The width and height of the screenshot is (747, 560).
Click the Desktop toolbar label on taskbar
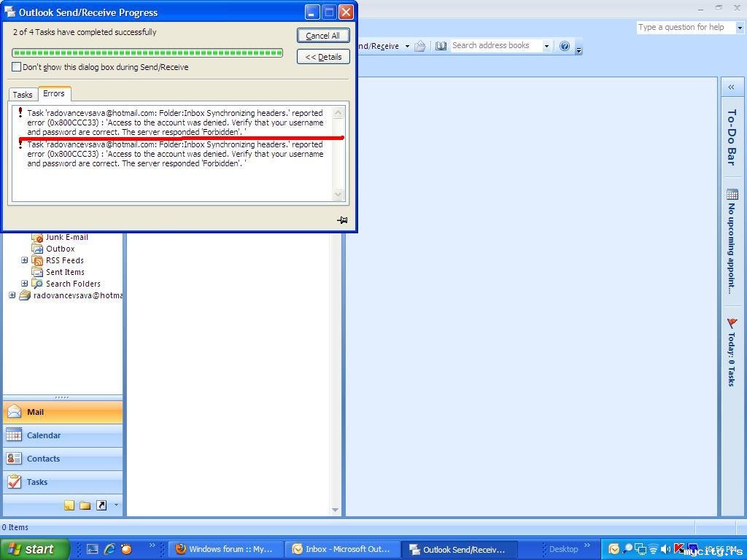tap(563, 549)
